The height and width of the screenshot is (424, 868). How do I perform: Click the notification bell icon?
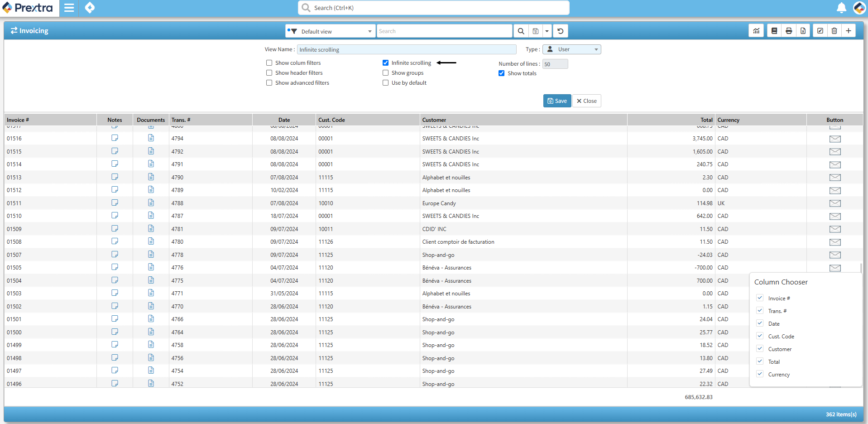point(841,8)
